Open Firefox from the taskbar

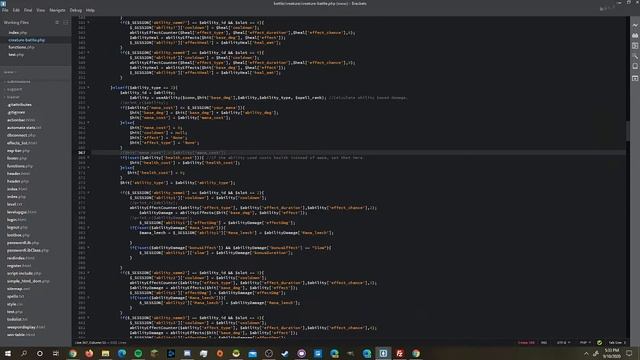pos(89,353)
